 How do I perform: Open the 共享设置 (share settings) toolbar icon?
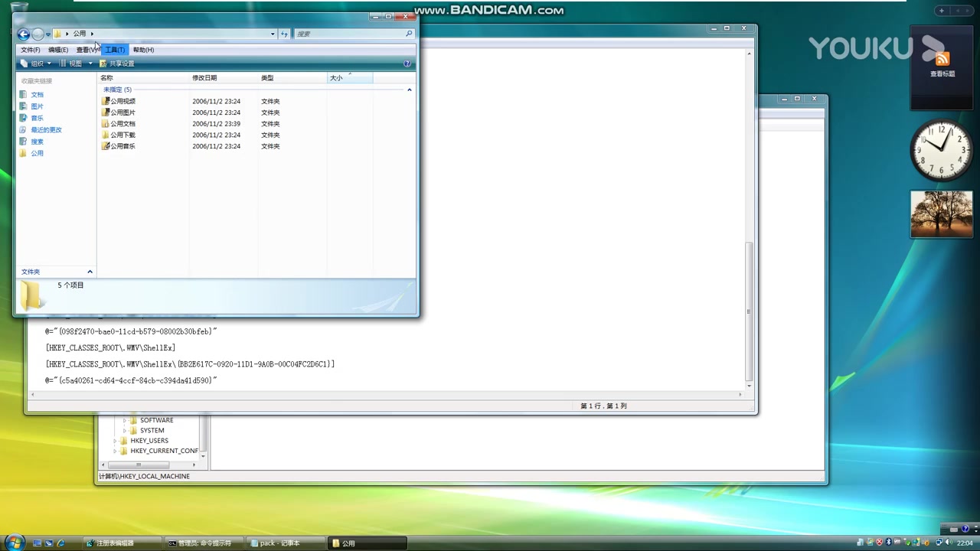click(x=120, y=63)
